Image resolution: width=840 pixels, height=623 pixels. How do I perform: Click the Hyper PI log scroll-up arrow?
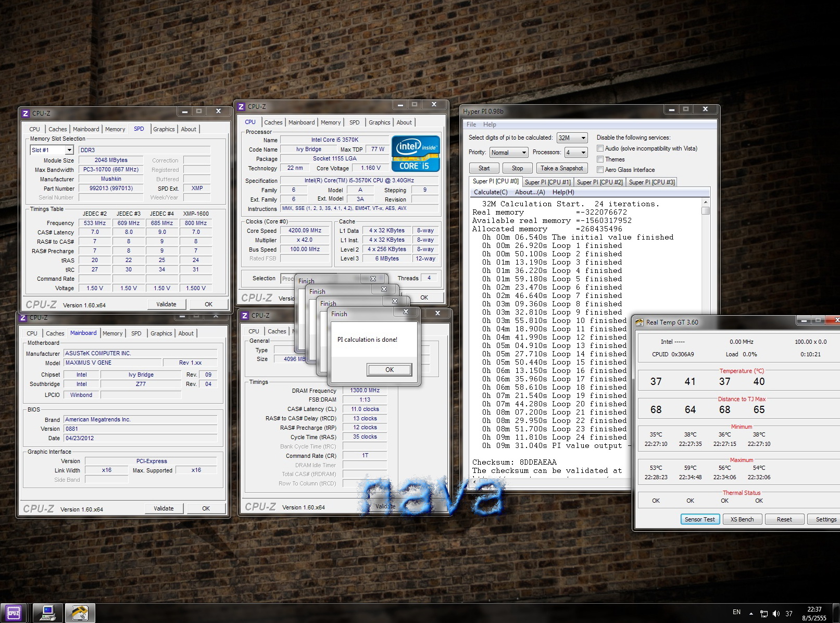point(706,202)
